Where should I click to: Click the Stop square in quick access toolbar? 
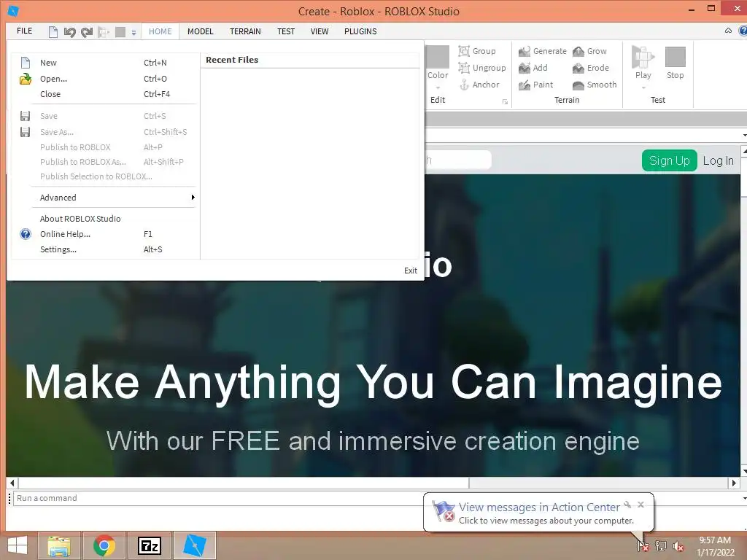click(x=120, y=32)
